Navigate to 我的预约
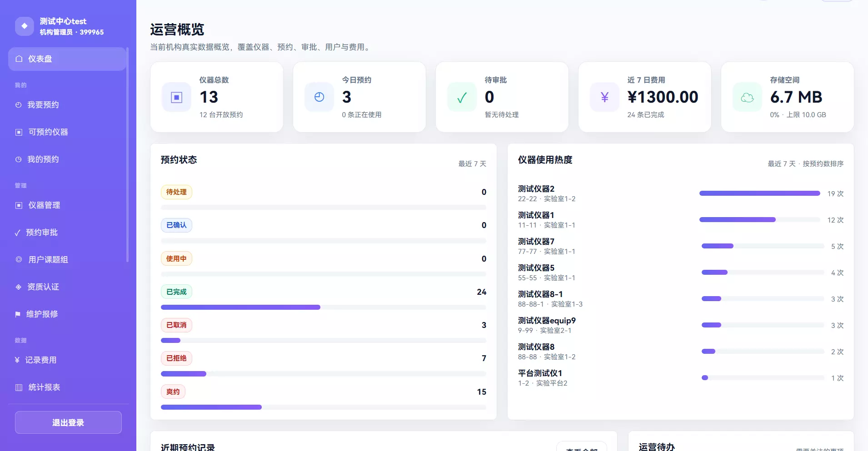Viewport: 868px width, 451px height. coord(67,159)
